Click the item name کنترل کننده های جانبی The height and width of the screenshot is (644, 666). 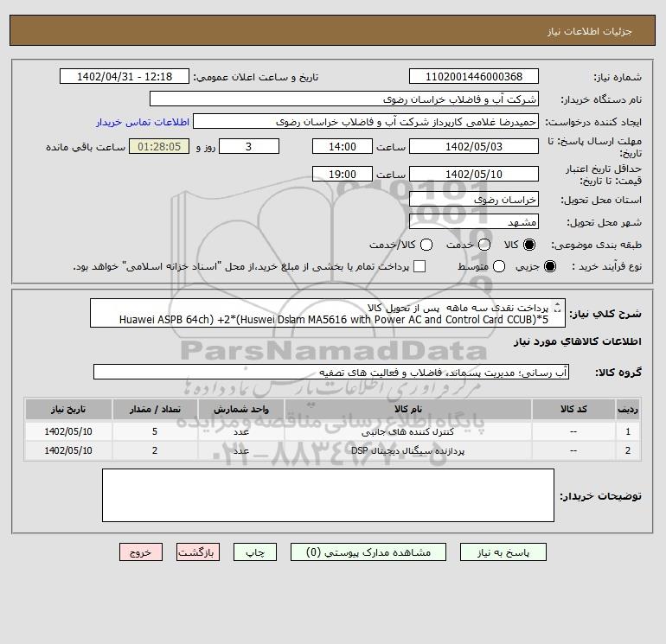pos(407,431)
